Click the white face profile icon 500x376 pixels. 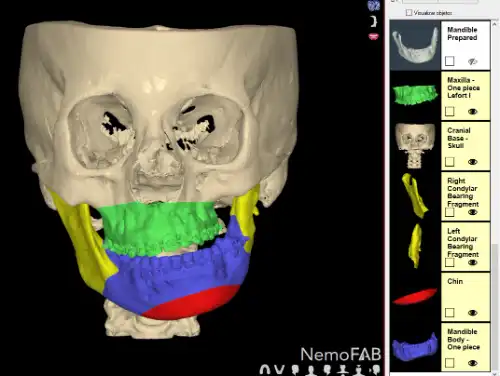tap(374, 22)
